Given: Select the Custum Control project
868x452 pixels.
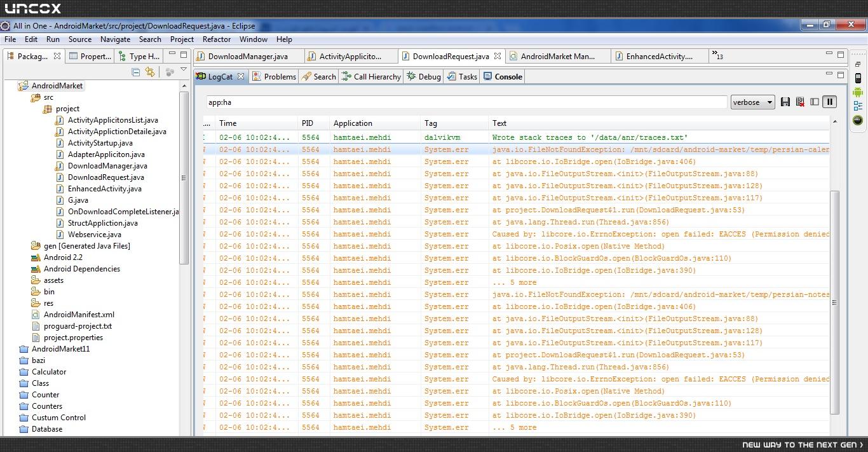Looking at the screenshot, I should tap(58, 418).
